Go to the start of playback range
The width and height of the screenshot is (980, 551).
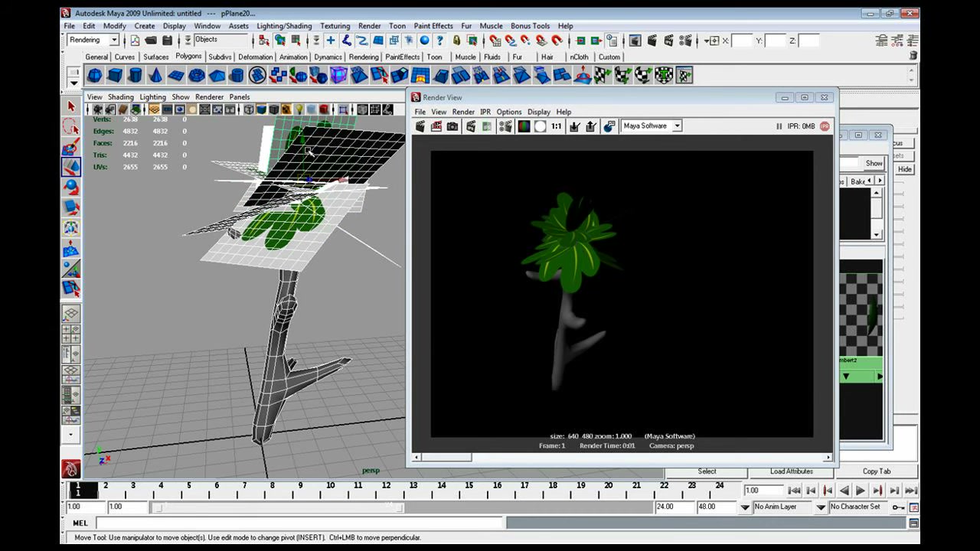point(793,491)
